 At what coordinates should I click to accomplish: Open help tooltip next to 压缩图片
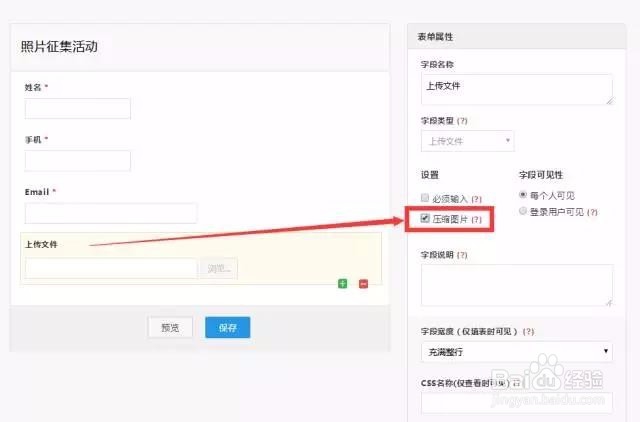(x=476, y=220)
